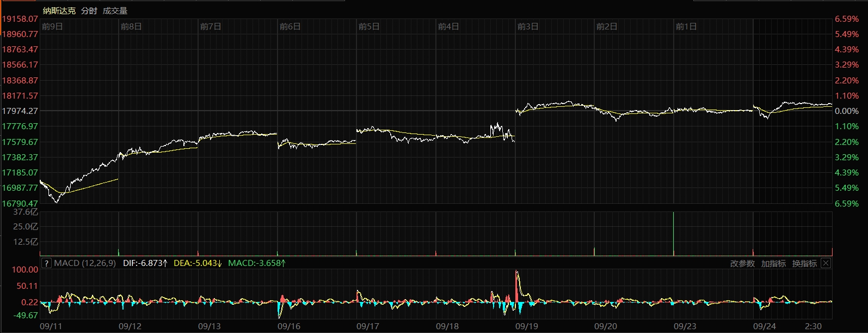Close the MACD indicator panel
Screen dimensions: 868x333
(x=826, y=263)
